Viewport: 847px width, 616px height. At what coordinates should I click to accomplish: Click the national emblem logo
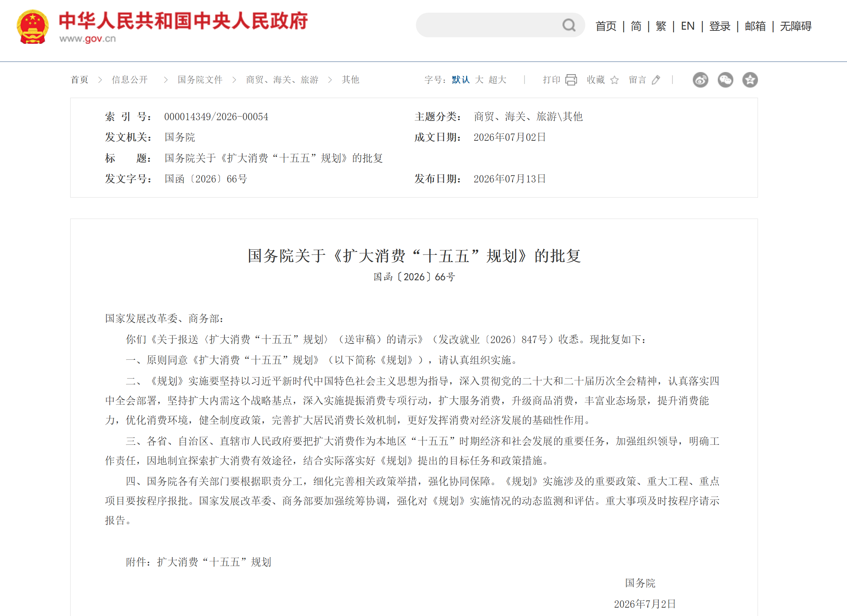[x=33, y=27]
